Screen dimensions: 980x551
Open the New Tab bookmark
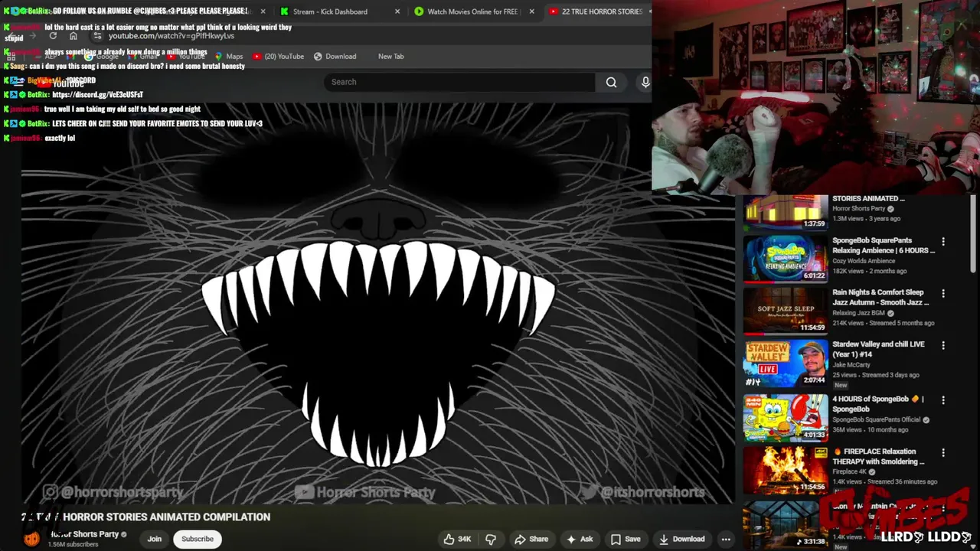tap(390, 56)
